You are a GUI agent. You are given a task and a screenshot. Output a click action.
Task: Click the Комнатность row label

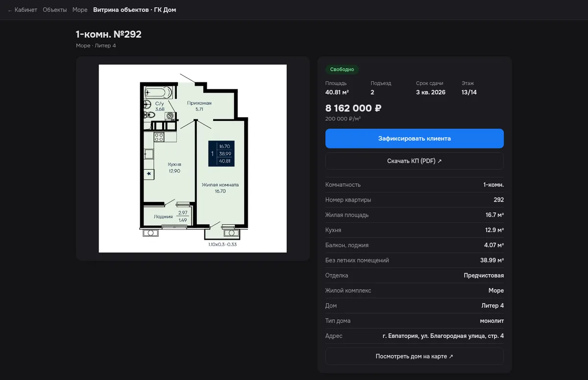pyautogui.click(x=343, y=185)
